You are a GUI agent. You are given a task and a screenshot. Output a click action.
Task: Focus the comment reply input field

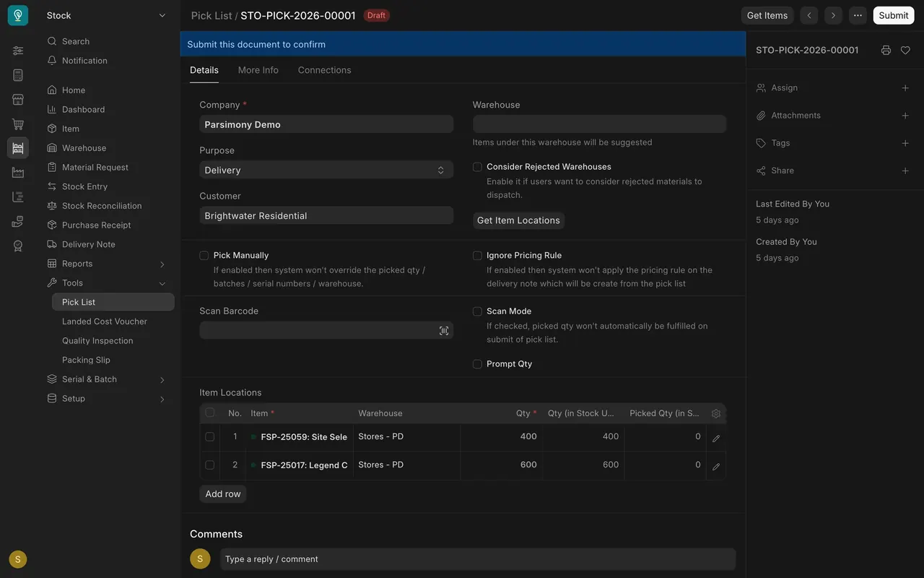tap(478, 559)
